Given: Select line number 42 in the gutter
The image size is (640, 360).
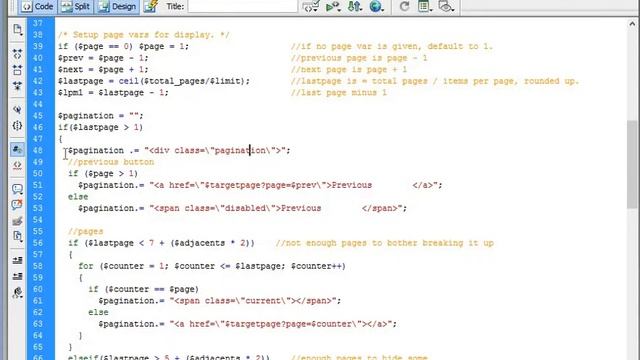Looking at the screenshot, I should click(38, 81).
